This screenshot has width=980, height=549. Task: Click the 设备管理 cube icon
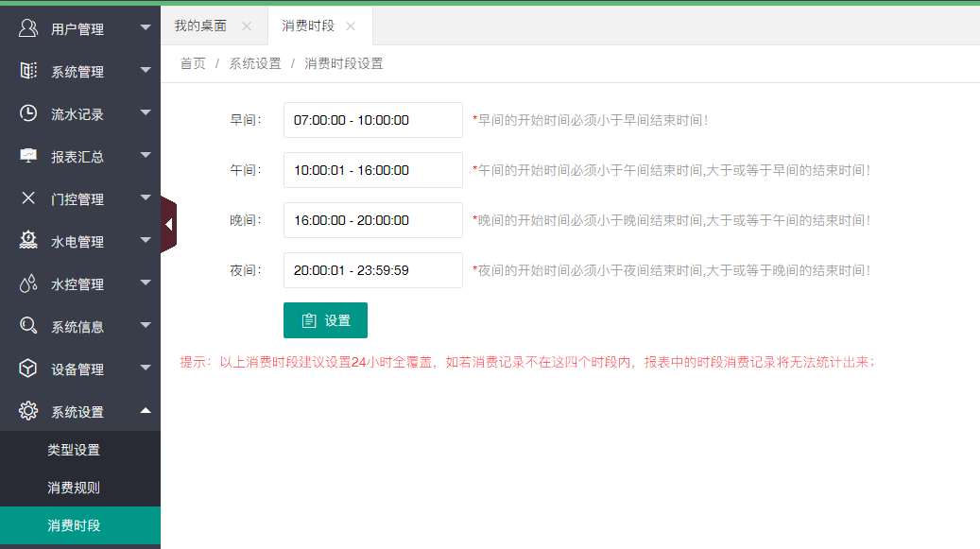coord(28,369)
